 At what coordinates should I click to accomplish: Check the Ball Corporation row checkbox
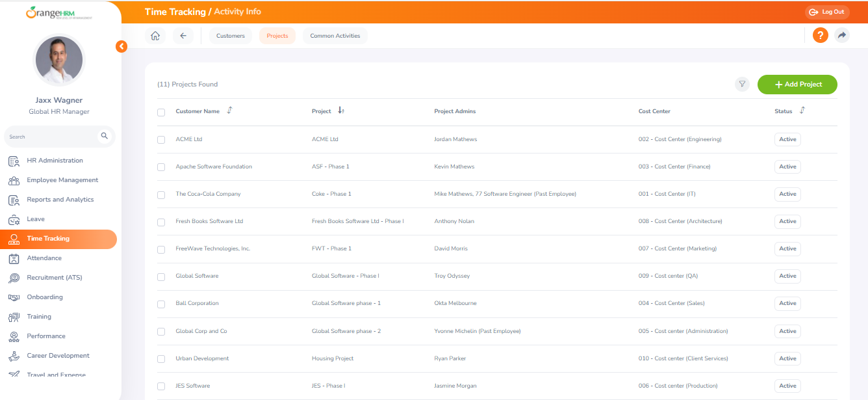[161, 303]
